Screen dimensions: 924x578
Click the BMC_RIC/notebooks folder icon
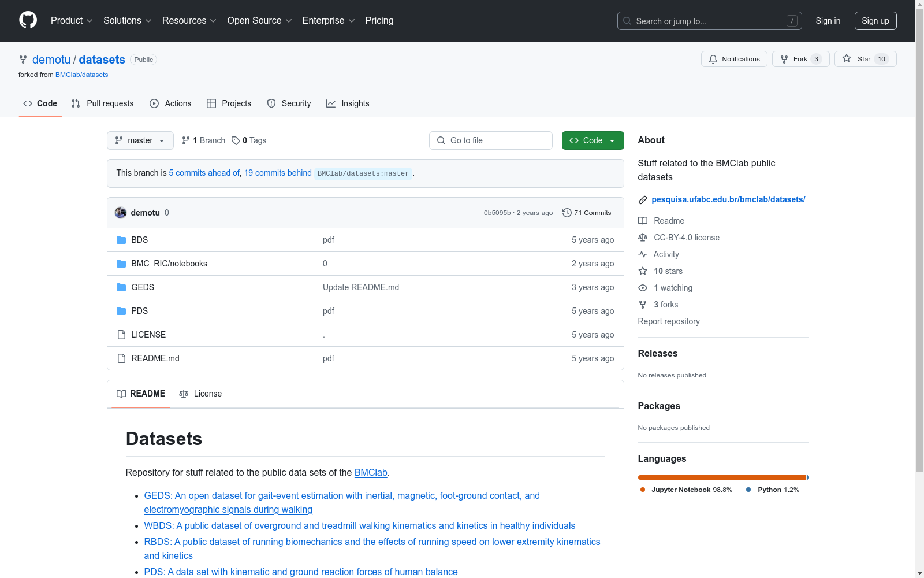pos(121,264)
